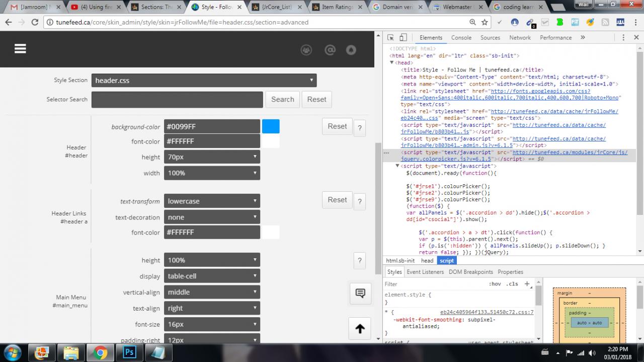
Task: Activate DevTools inspect element picker
Action: (x=391, y=38)
